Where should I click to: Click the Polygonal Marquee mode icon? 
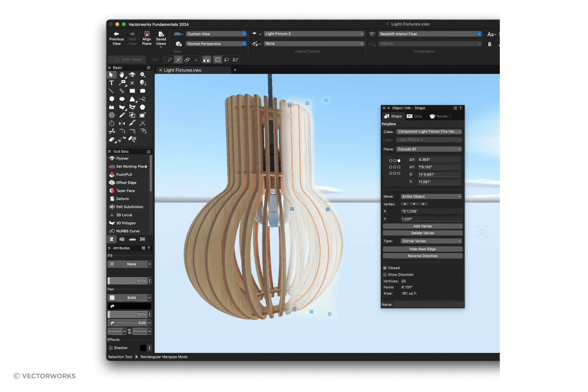tap(236, 60)
